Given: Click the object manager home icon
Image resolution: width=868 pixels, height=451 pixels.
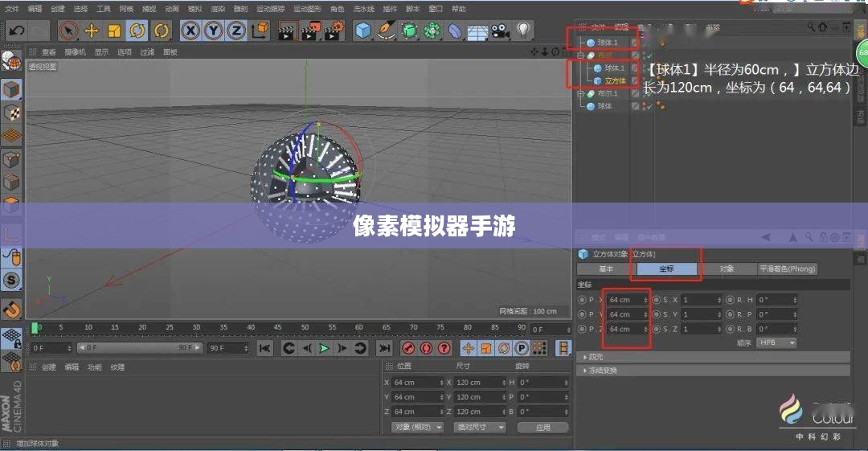Looking at the screenshot, I should (x=823, y=27).
